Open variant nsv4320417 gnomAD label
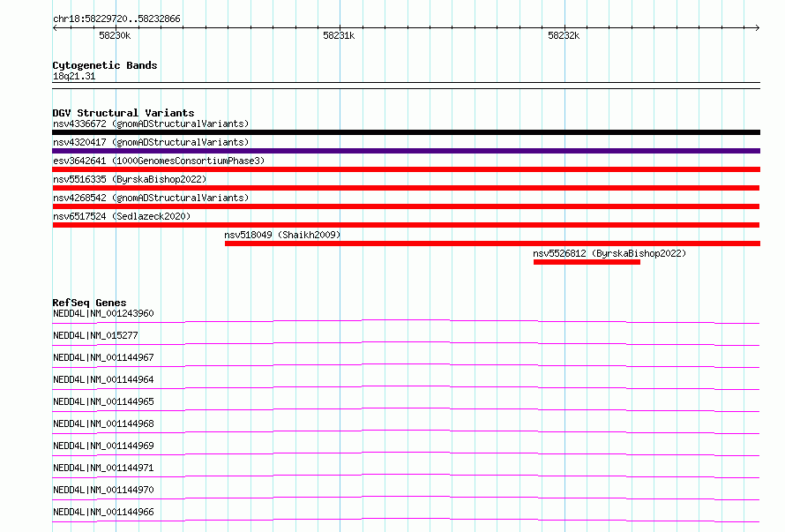This screenshot has height=532, width=785. click(151, 142)
